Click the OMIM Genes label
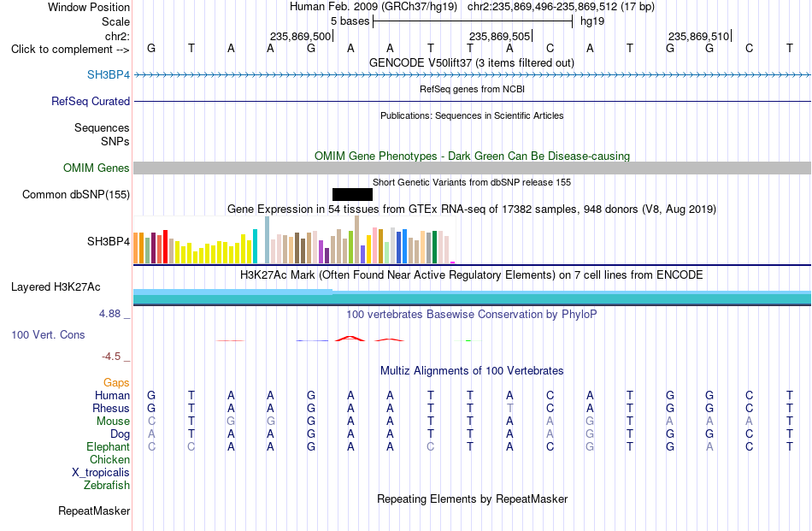Viewport: 812px width, 531px height. (96, 168)
